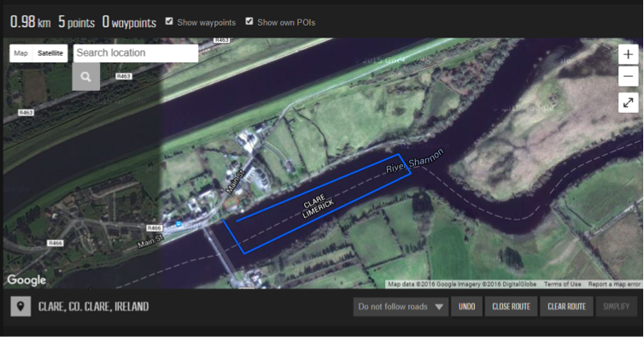Switch to Map view tab
The height and width of the screenshot is (337, 644).
coord(21,53)
